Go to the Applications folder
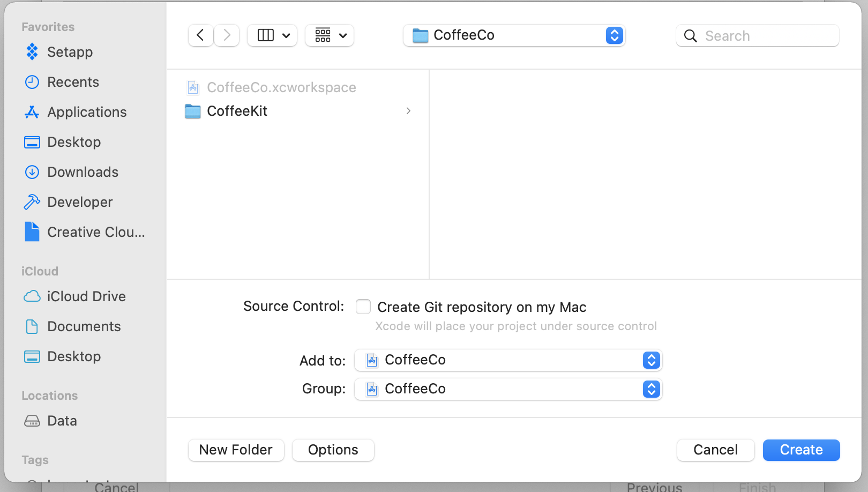The image size is (868, 492). (x=87, y=112)
